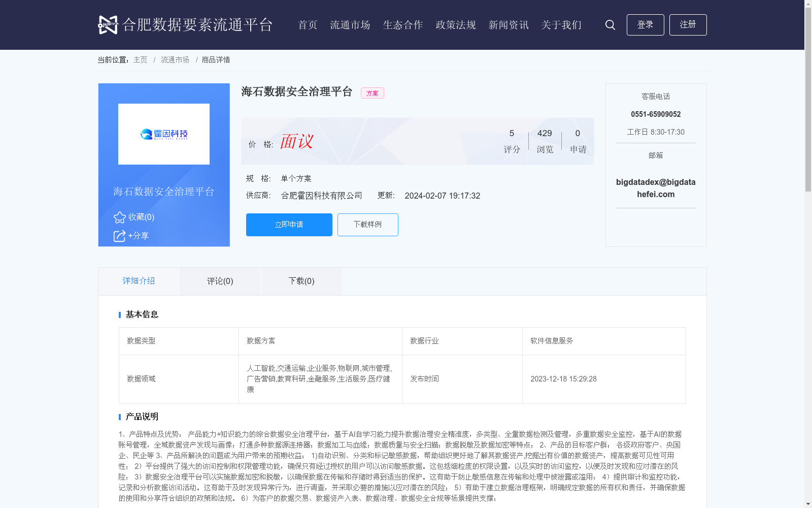
Task: Go to 首页 in top navigation
Action: click(308, 25)
